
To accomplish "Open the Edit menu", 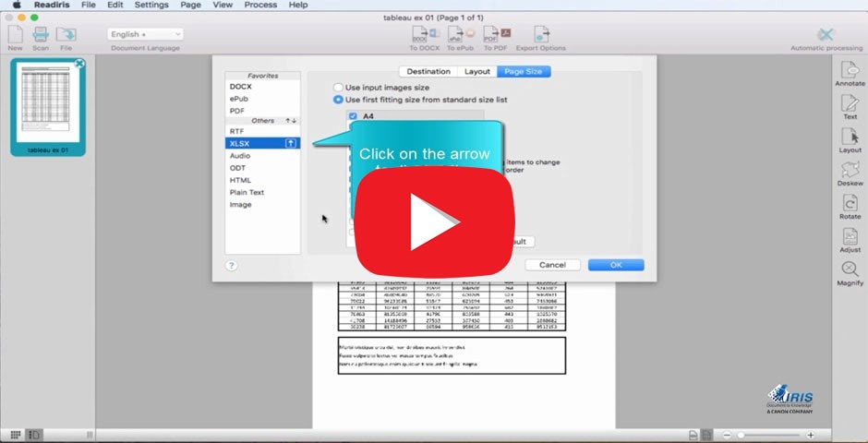I will tap(115, 5).
